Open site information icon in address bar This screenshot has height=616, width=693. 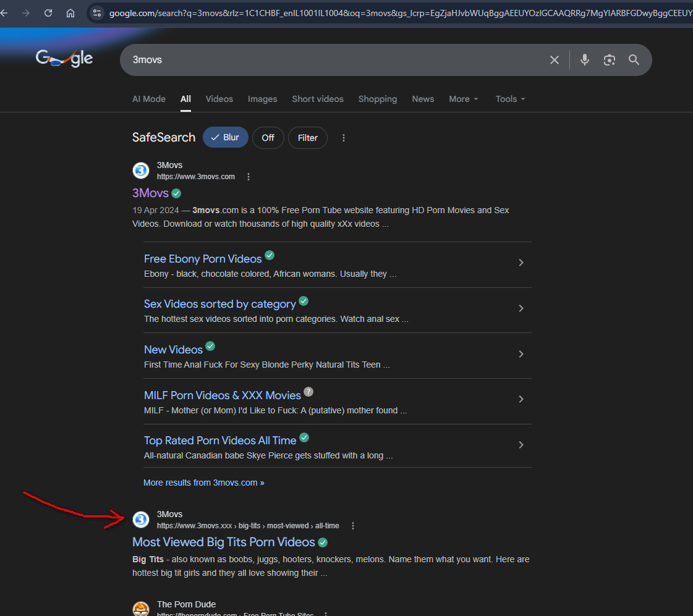[96, 13]
